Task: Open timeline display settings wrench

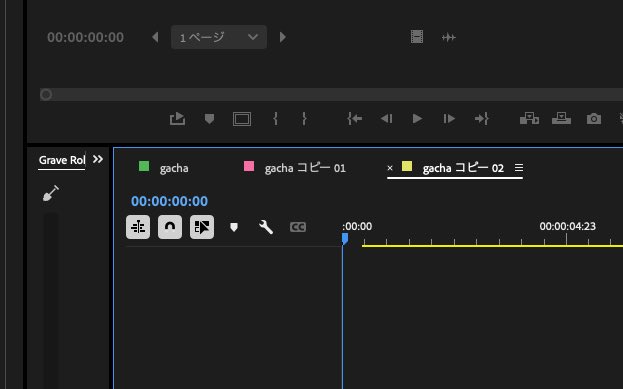Action: coord(266,227)
